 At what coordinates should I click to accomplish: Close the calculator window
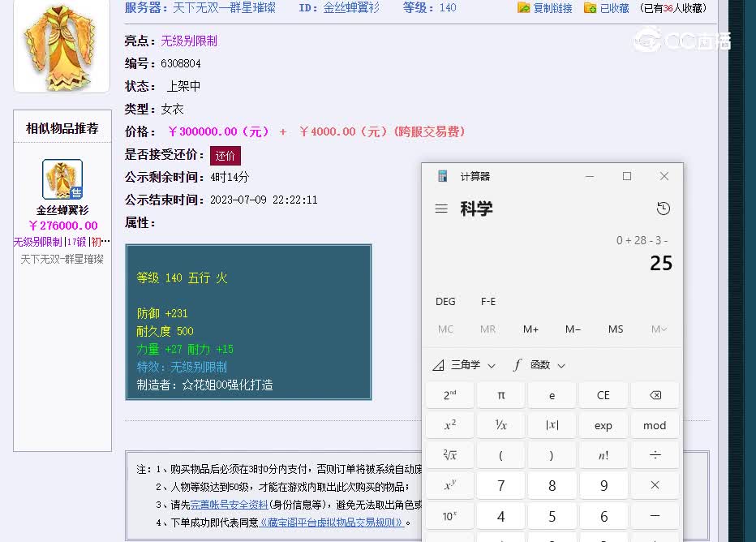pos(664,177)
